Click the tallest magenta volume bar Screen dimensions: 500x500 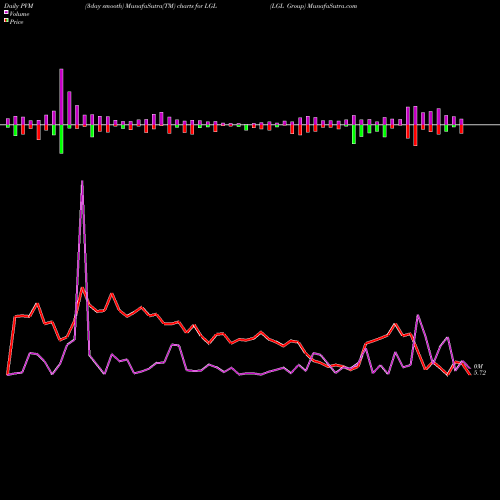[61, 97]
